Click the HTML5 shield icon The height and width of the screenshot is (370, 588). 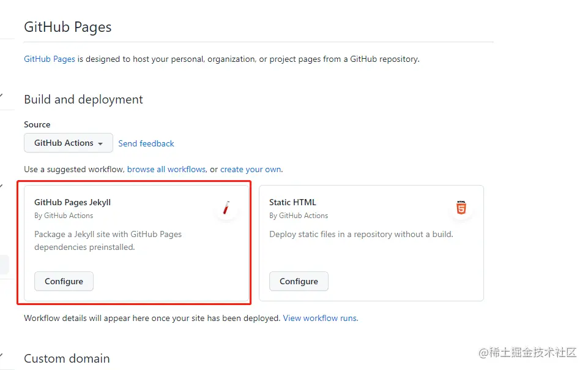[461, 208]
